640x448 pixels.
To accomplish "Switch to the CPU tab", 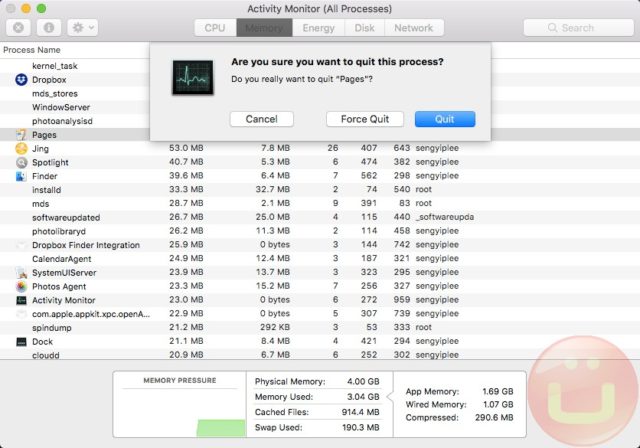I will click(215, 28).
